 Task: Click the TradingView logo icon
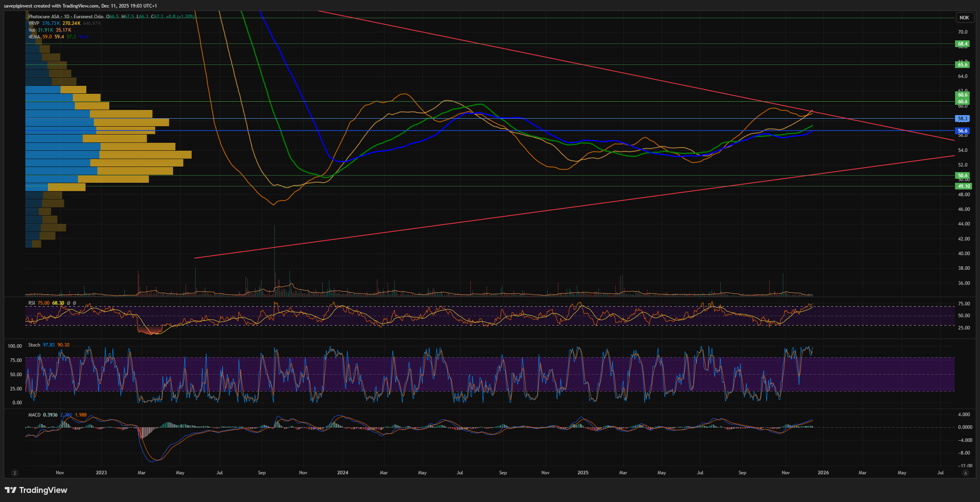pos(11,490)
